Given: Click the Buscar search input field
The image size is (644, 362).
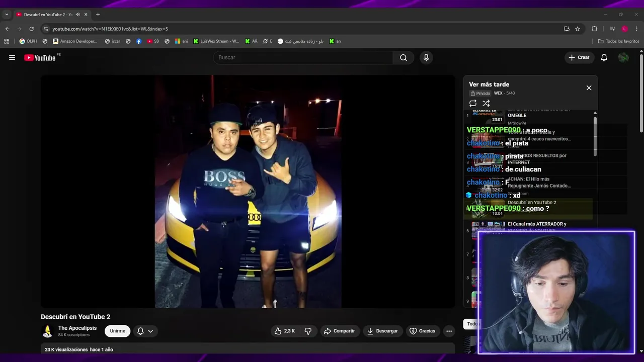Looking at the screenshot, I should click(303, 58).
